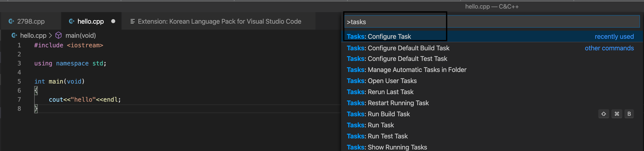Click the shift key icon for Run Build Task
644x151 pixels.
[x=603, y=114]
